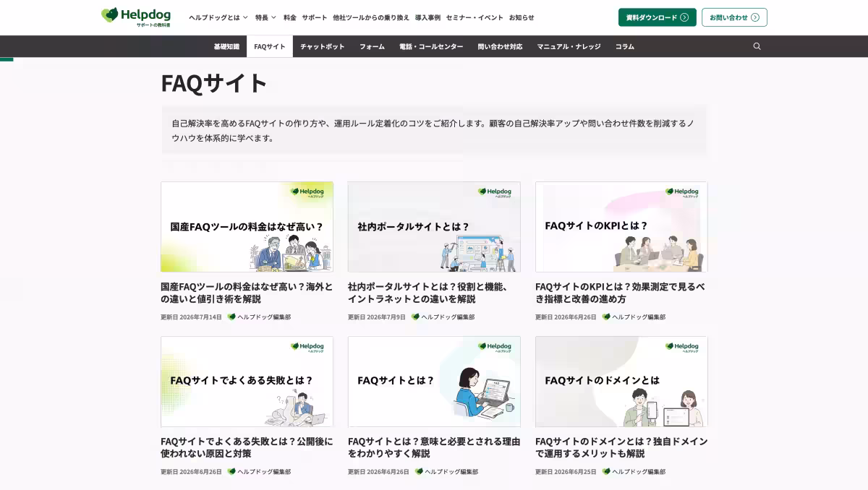Click the Helpdog logo in header
Screen dimensions: 868x490
(x=136, y=17)
